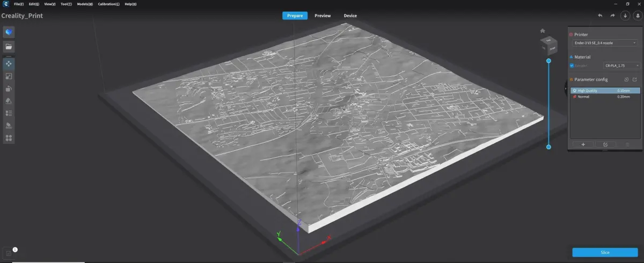644x263 pixels.
Task: Select the High Quality 0.10mm profile
Action: pyautogui.click(x=605, y=91)
